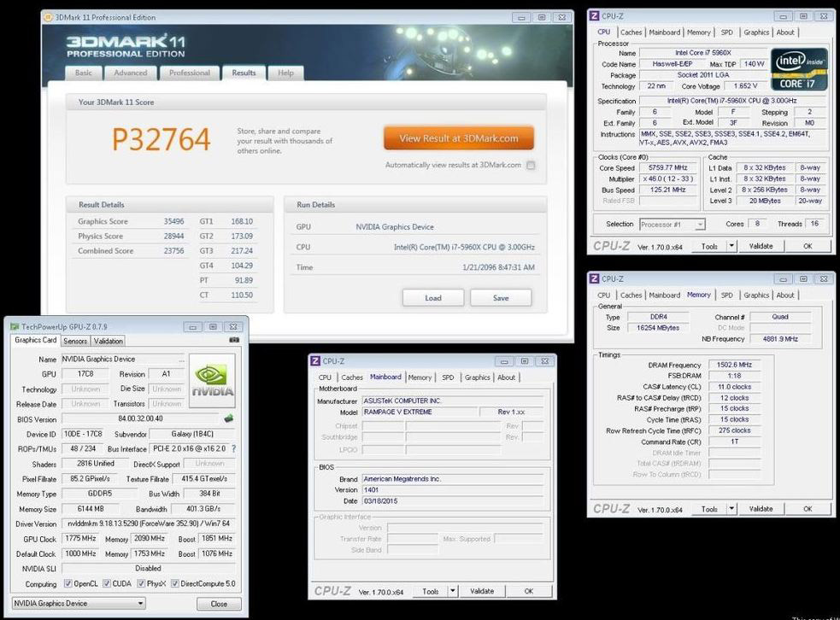Click the Graphics Score 35496 value
Screen dimensions: 840x620
pyautogui.click(x=173, y=221)
